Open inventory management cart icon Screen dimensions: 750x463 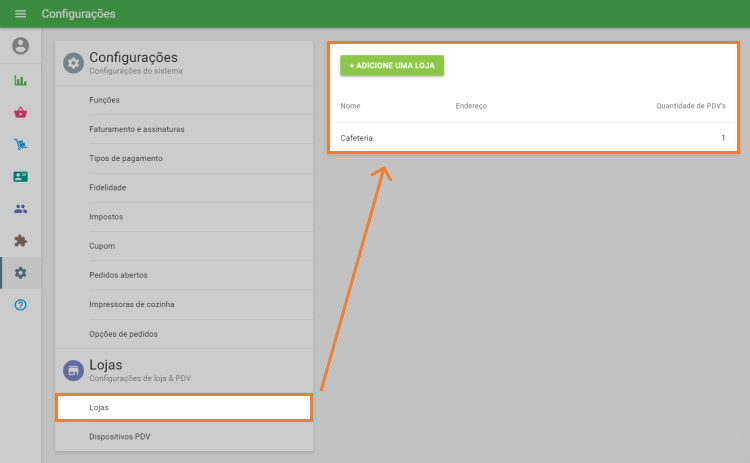(20, 144)
